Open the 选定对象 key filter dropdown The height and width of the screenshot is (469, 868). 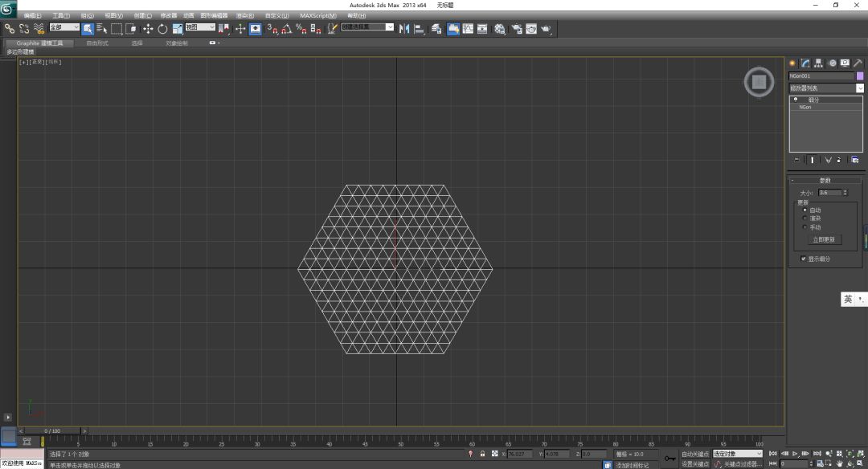click(x=738, y=454)
